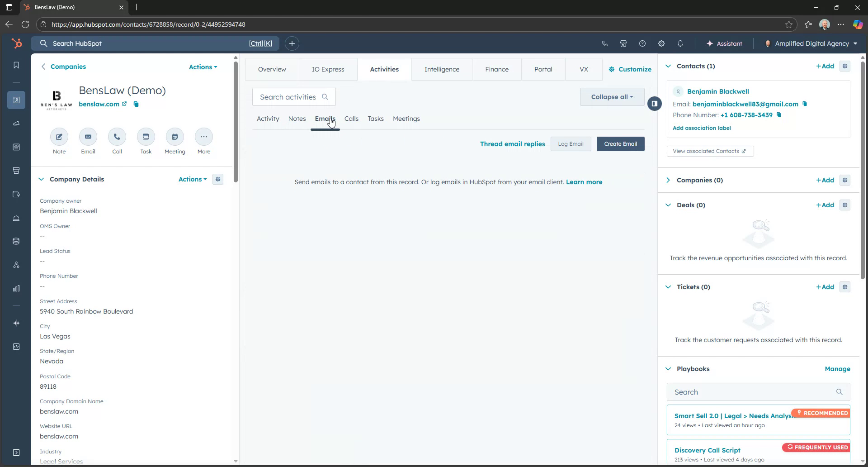The width and height of the screenshot is (868, 467).
Task: Open the Collapse all dropdown
Action: pyautogui.click(x=611, y=96)
